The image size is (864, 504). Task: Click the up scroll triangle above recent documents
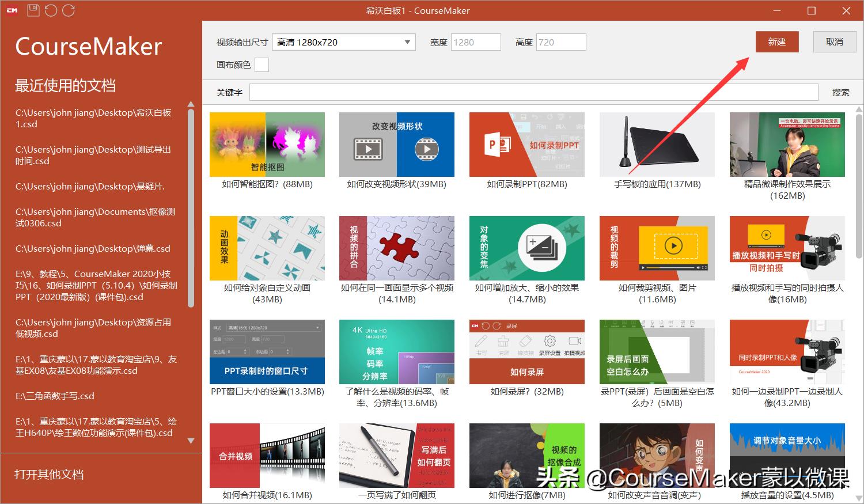191,104
